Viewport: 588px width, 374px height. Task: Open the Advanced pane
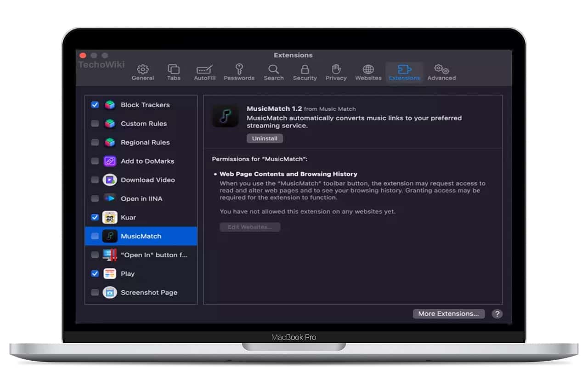pos(441,73)
